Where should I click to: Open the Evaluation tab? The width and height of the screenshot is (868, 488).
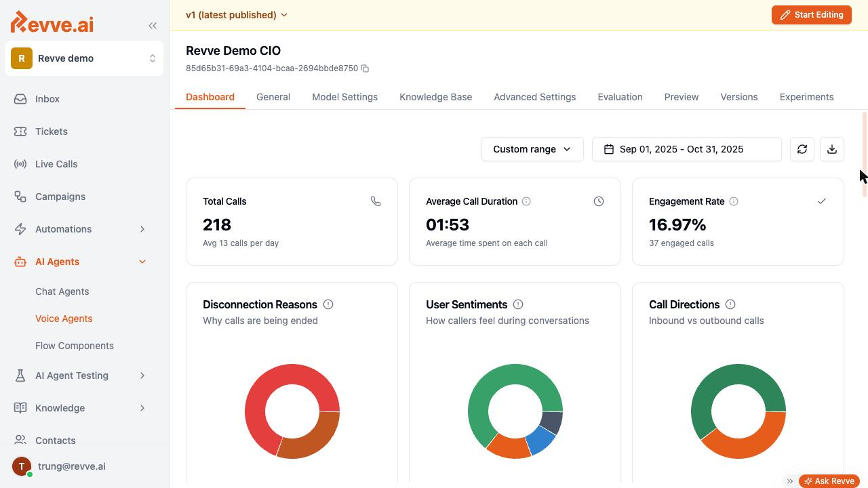point(620,97)
